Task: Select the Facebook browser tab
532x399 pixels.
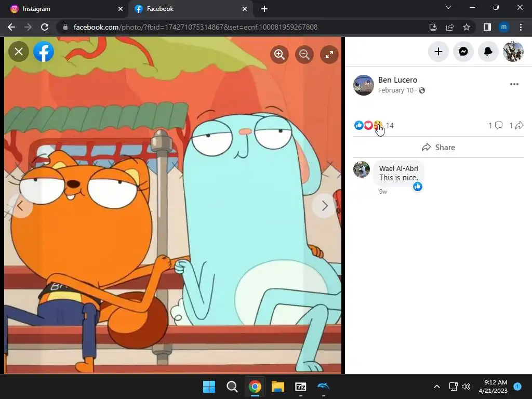Action: coord(190,9)
